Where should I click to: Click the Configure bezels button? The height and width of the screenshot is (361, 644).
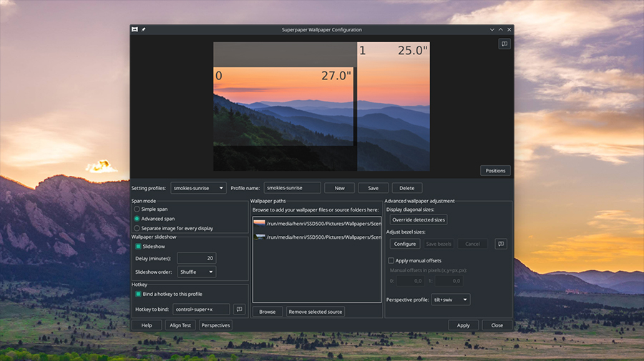click(405, 244)
